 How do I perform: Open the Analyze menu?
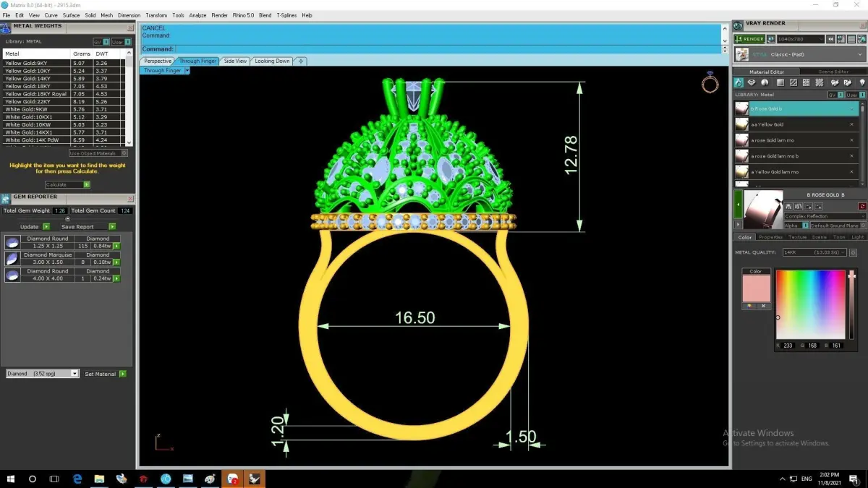click(197, 15)
